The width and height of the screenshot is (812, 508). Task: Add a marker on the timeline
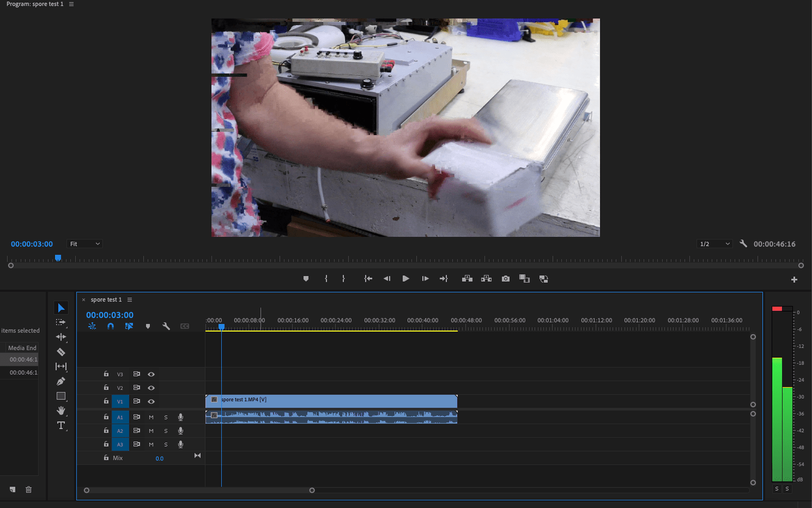coord(148,326)
